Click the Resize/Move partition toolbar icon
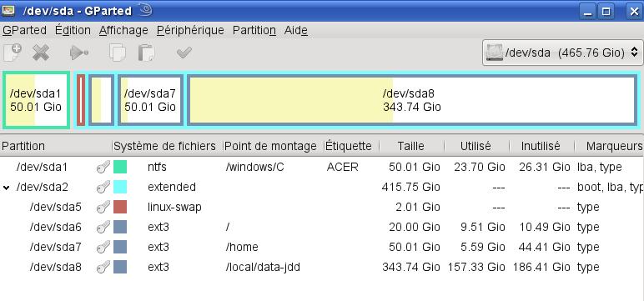The width and height of the screenshot is (644, 301). 79,53
